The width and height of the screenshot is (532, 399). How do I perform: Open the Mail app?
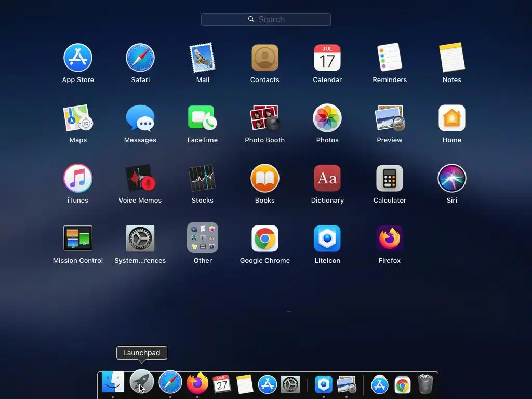click(x=203, y=58)
